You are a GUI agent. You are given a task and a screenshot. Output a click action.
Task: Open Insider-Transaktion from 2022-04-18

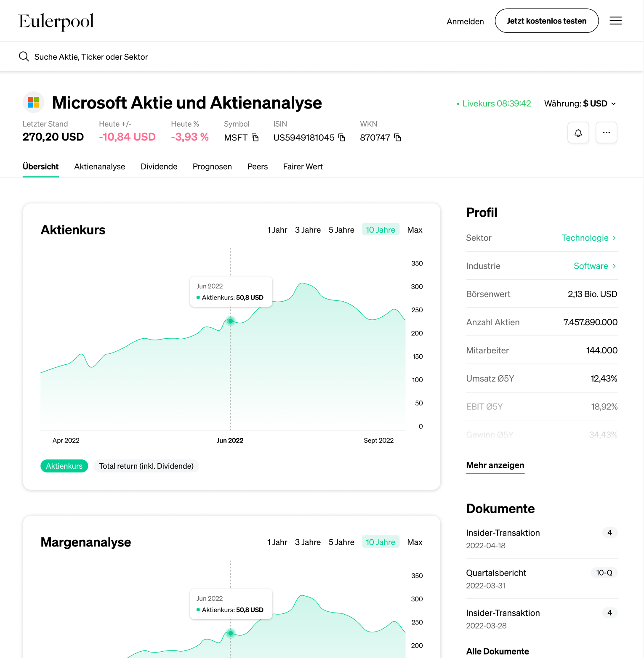(542, 539)
